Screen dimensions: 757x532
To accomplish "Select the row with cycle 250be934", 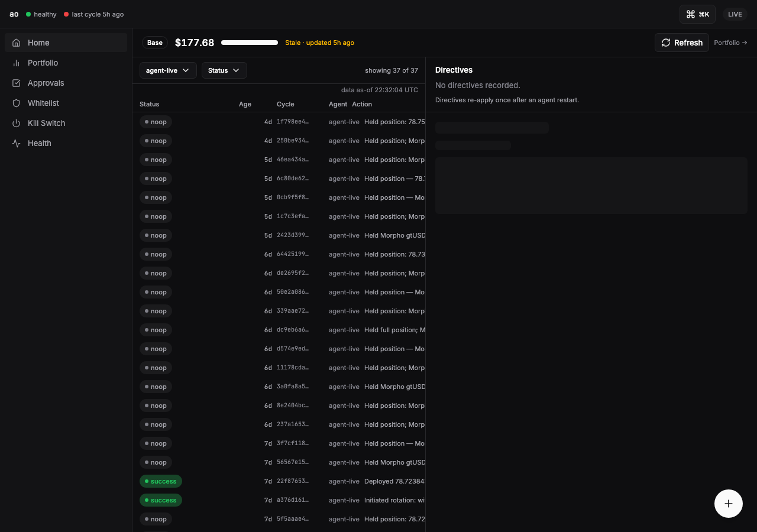I will click(x=279, y=141).
